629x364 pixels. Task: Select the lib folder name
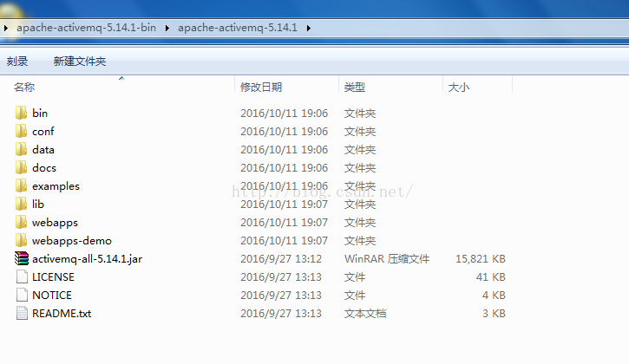(38, 204)
